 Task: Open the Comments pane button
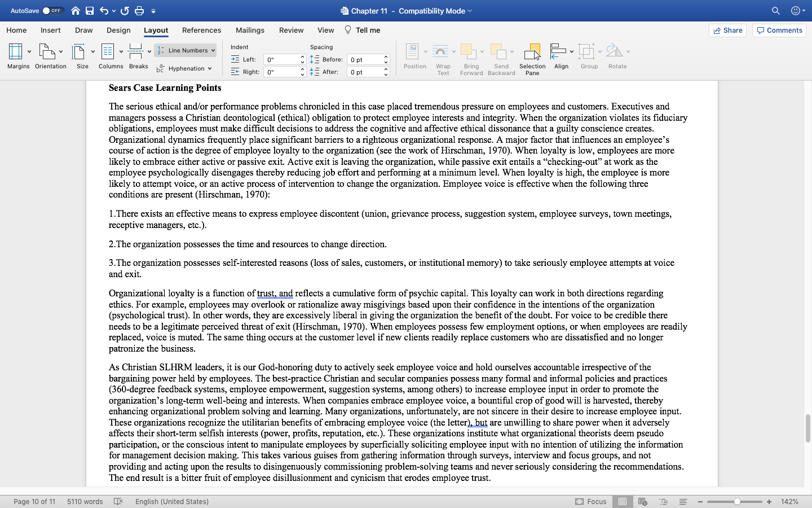click(x=779, y=30)
